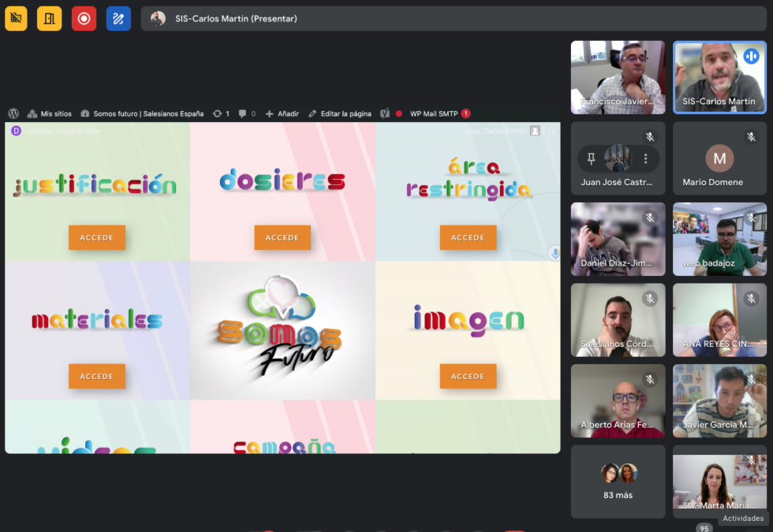Click ACCEDE button under dosieres
Viewport: 773px width, 532px height.
(x=282, y=237)
